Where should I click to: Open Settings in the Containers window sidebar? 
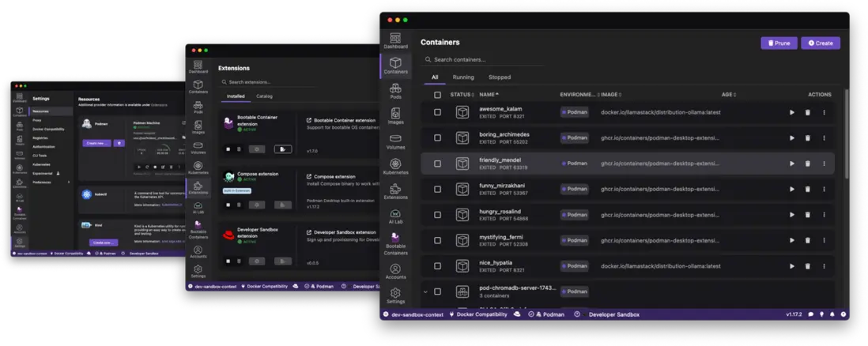395,296
